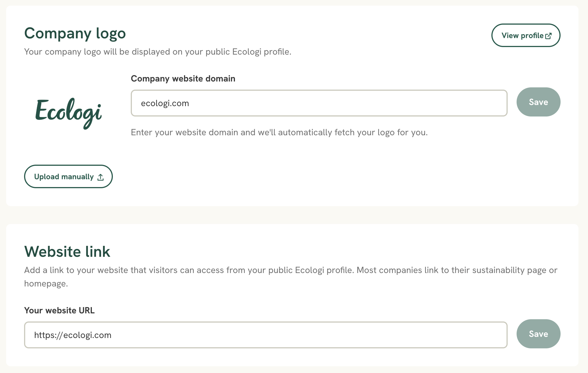Click the upload arrow icon beside Upload manually
Screen dimensions: 588x373
click(101, 177)
